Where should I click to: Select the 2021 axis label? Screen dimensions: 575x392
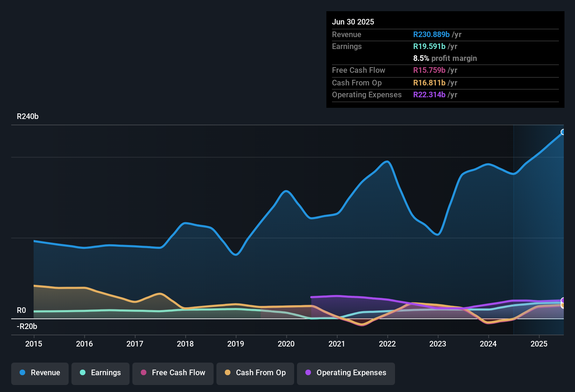coord(337,344)
